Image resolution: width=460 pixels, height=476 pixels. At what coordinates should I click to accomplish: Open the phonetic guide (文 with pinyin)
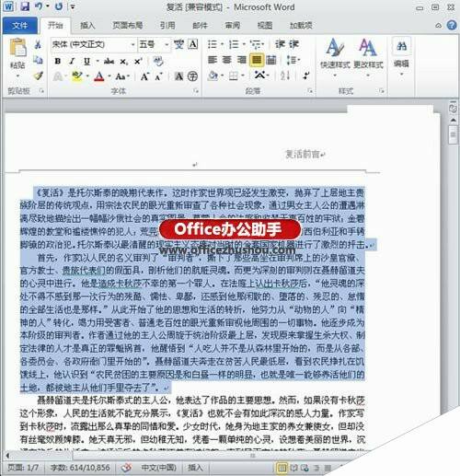pyautogui.click(x=178, y=44)
